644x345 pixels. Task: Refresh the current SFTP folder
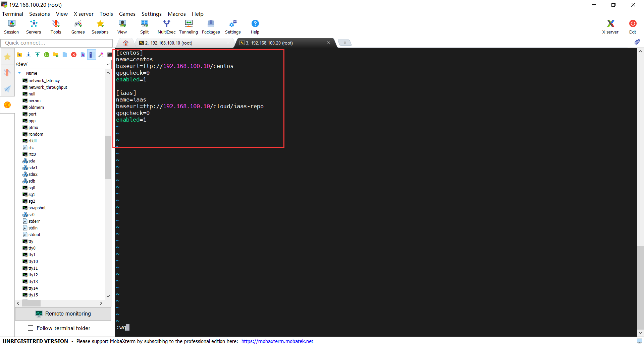[x=47, y=55]
